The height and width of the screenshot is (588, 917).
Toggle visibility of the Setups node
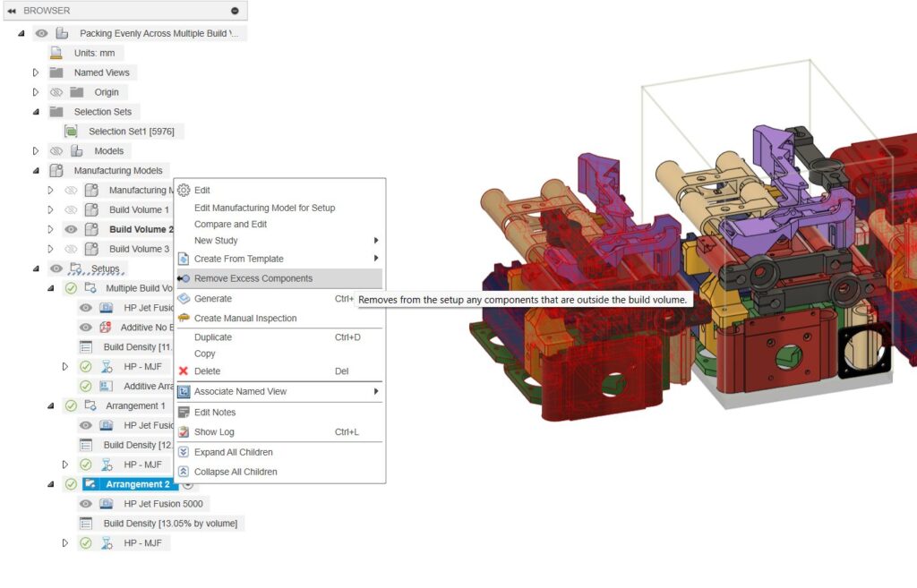(56, 268)
